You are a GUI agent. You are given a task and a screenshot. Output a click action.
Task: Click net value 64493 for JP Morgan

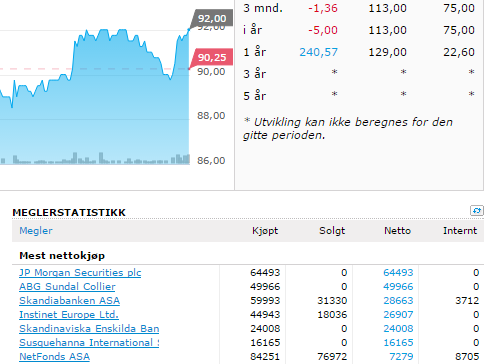tap(398, 273)
